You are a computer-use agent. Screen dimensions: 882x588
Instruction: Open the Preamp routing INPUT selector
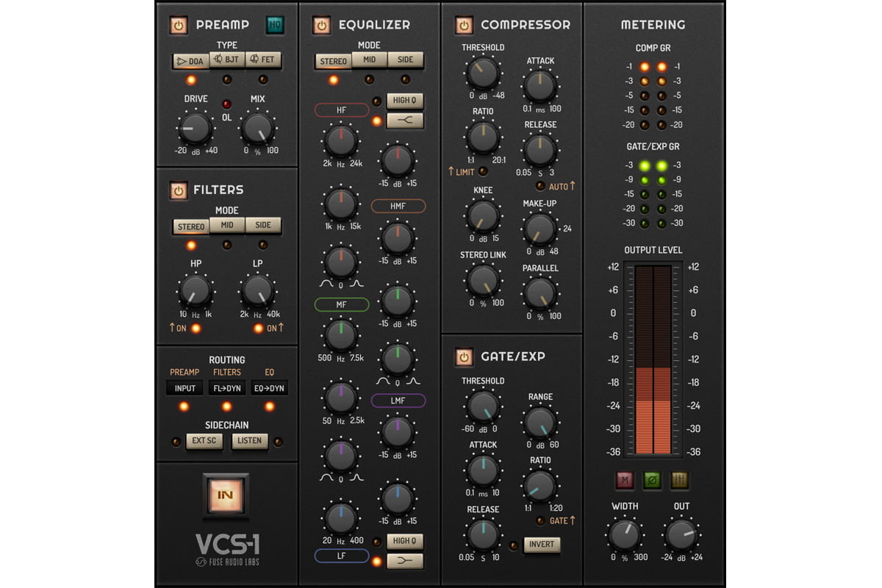pos(184,388)
